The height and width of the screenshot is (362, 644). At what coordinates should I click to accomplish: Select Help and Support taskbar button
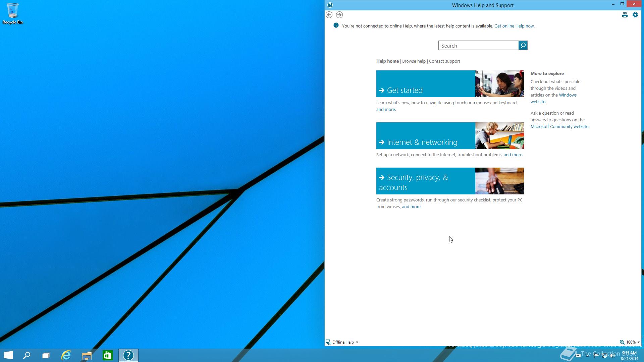(128, 355)
